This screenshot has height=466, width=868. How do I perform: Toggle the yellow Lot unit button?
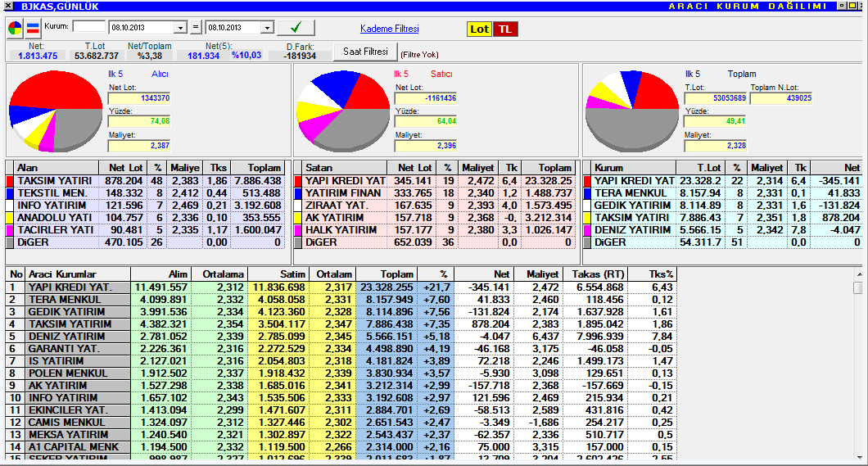(479, 29)
